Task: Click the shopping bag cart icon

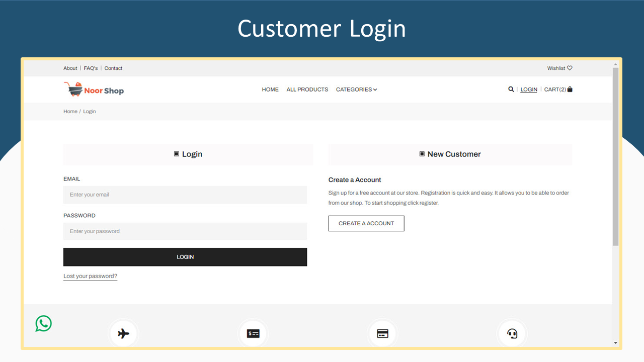Action: [x=570, y=89]
